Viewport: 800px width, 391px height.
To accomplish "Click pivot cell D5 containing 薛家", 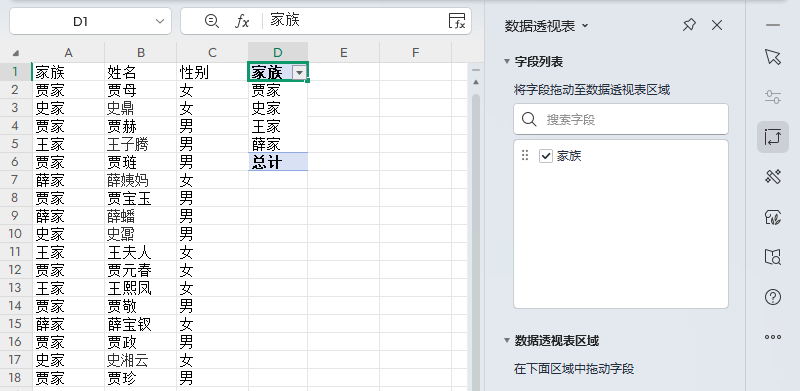I will click(278, 144).
